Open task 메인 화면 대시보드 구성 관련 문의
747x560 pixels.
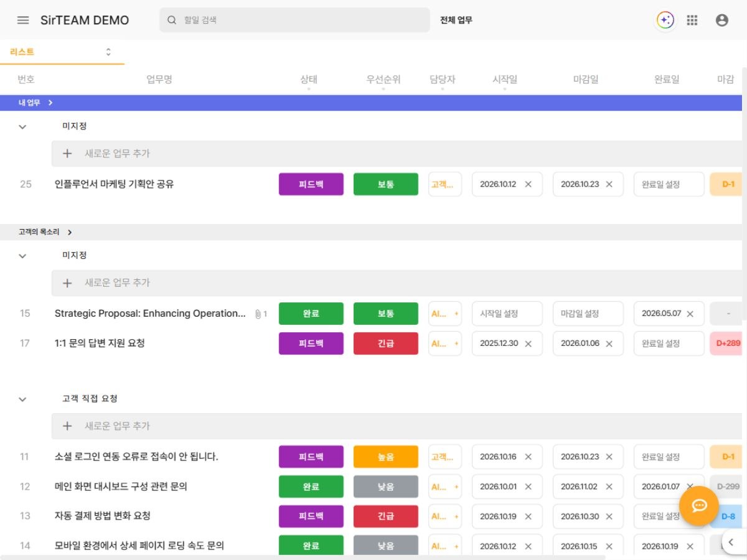[121, 487]
